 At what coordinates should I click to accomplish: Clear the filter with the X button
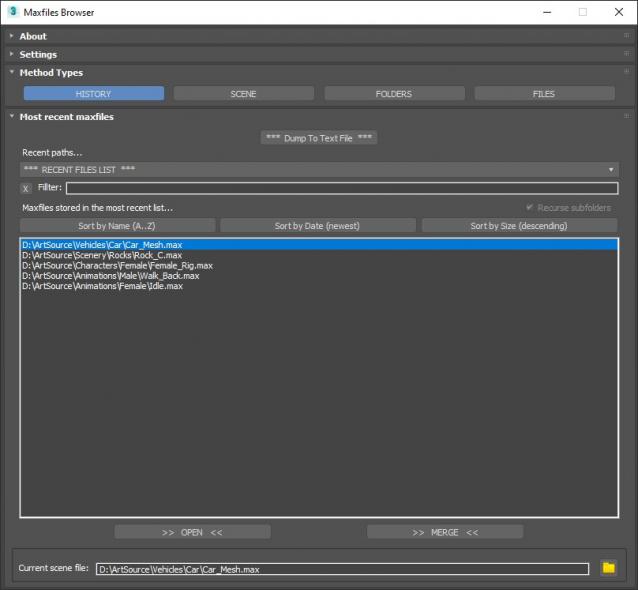coord(26,188)
